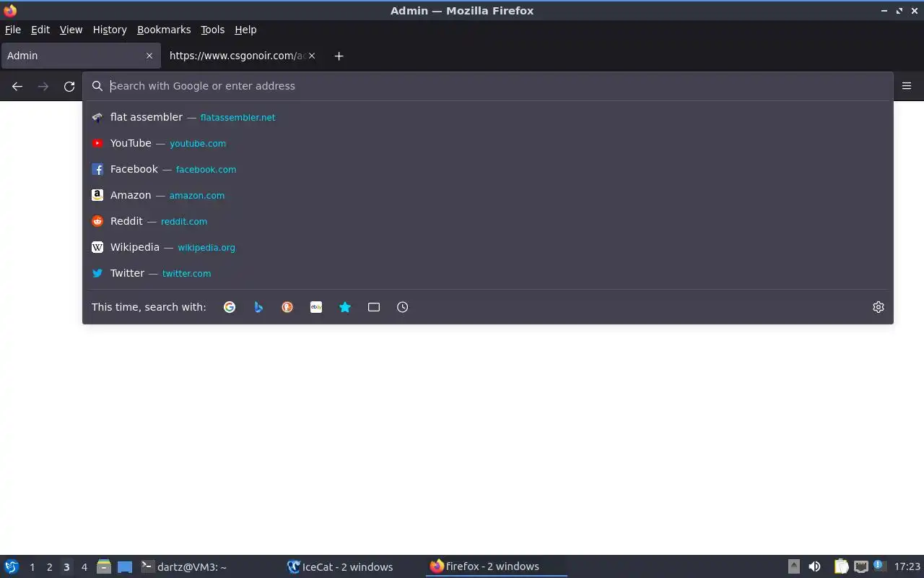Open the Tools menu
The image size is (924, 578).
212,30
